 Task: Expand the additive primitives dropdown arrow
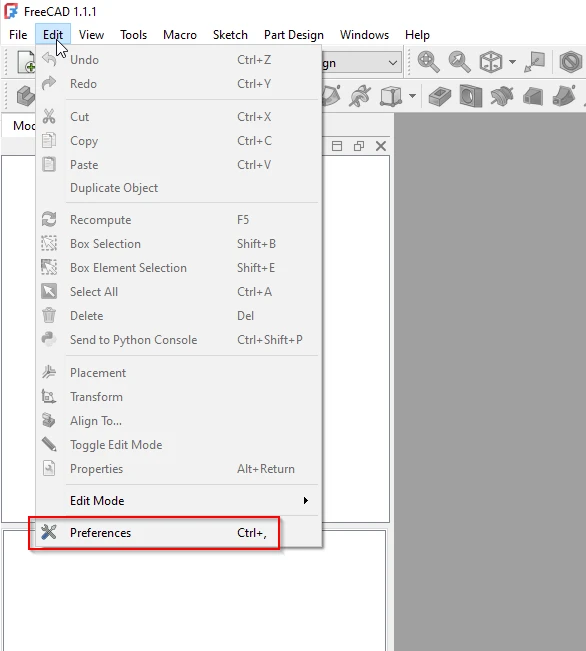click(412, 96)
